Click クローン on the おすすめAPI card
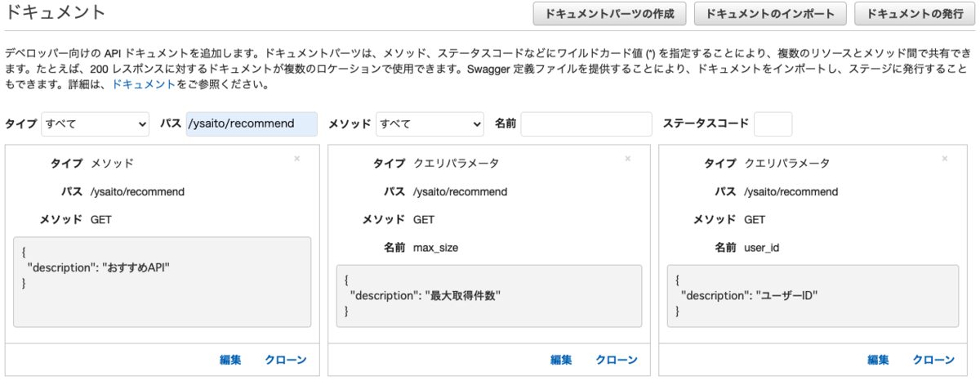The width and height of the screenshot is (980, 381). pos(286,360)
